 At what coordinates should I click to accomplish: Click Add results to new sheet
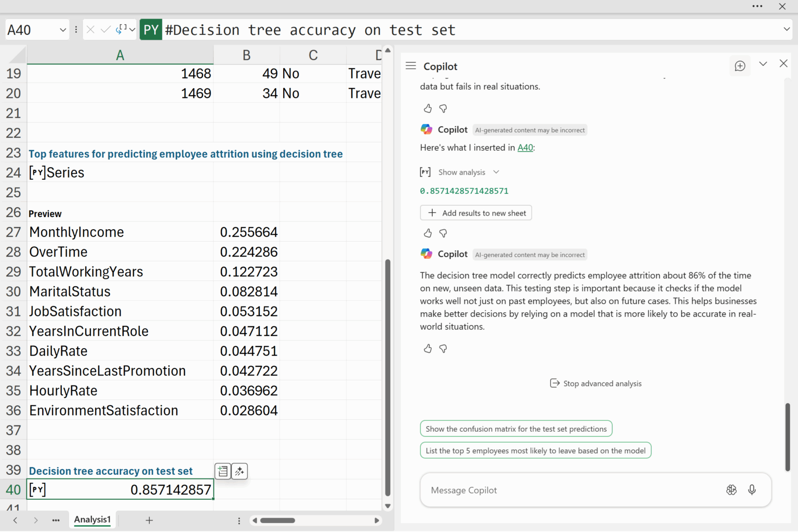point(476,213)
